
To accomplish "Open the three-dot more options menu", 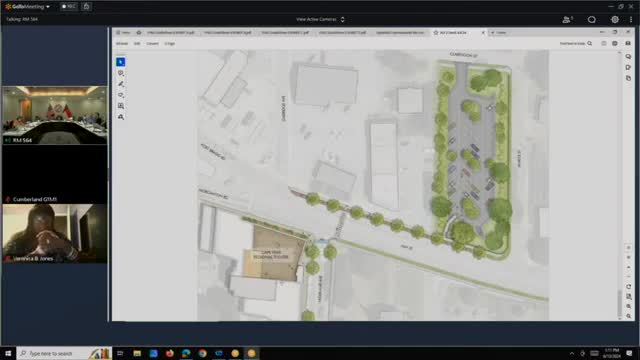I will point(631,19).
